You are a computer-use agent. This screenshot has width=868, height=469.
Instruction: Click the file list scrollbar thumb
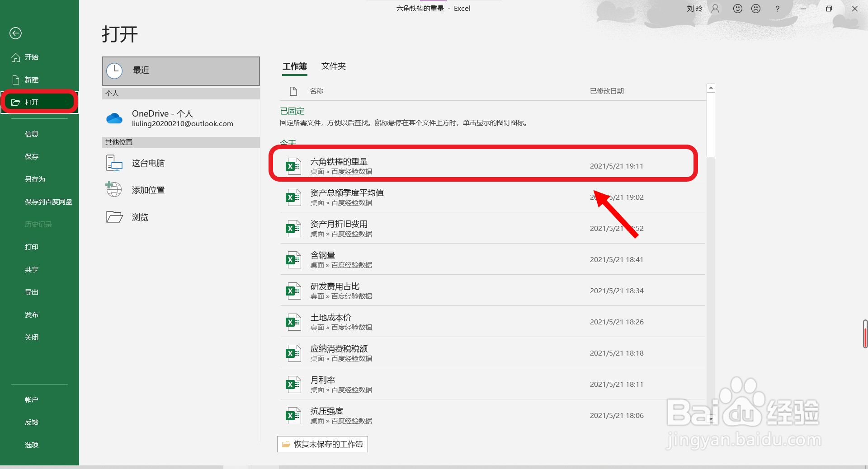711,125
